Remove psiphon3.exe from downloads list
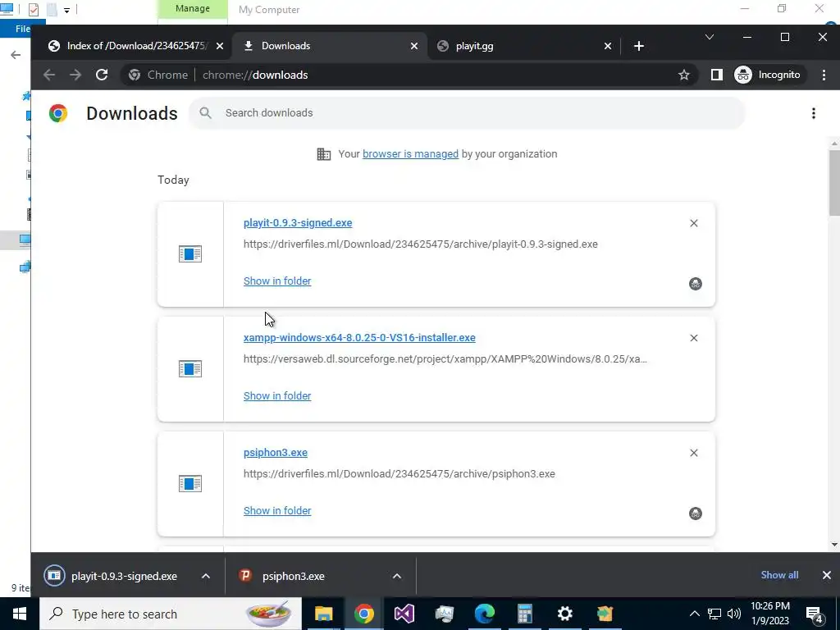 694,453
